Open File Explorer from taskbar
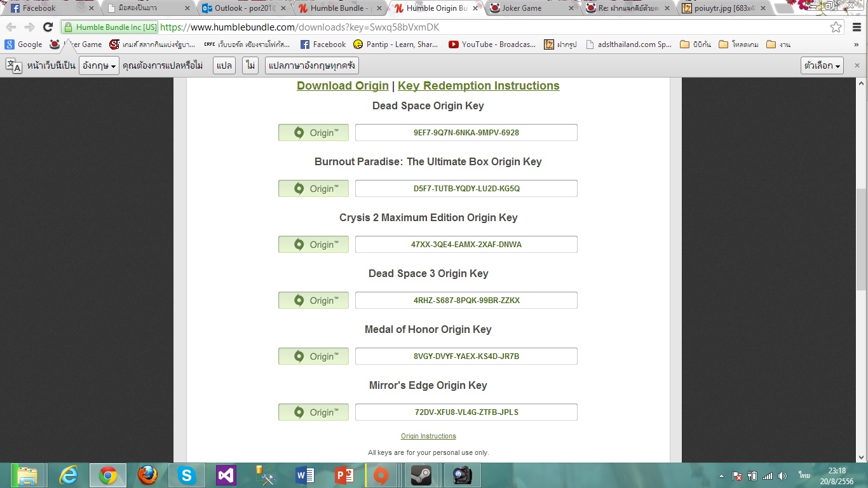The image size is (868, 488). pos(27,475)
